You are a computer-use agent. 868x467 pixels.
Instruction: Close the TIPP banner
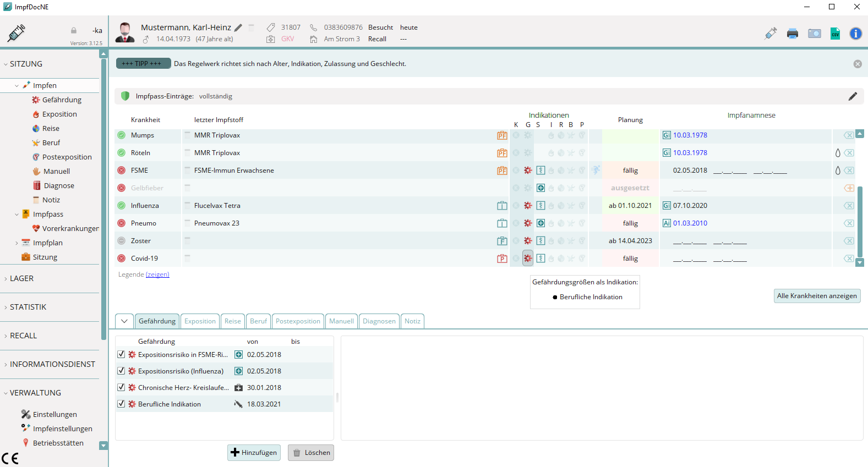pos(858,64)
